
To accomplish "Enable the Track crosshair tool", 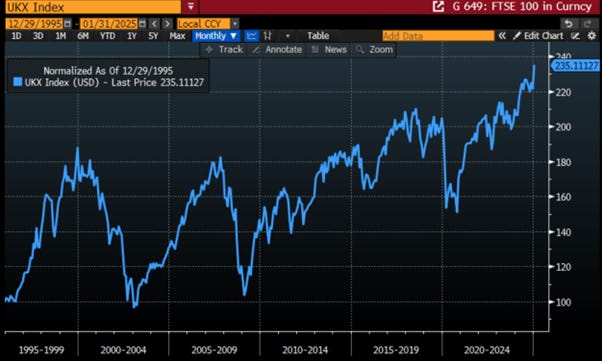I will [224, 50].
